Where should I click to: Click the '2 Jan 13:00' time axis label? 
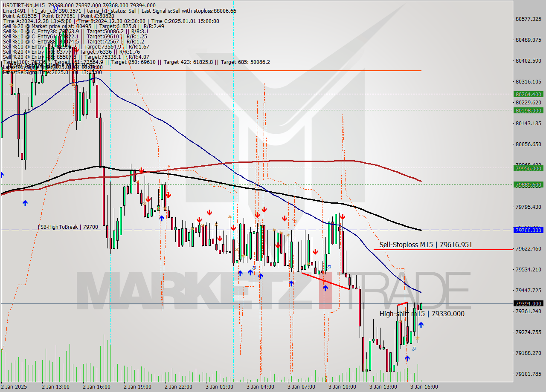[x=55, y=387]
